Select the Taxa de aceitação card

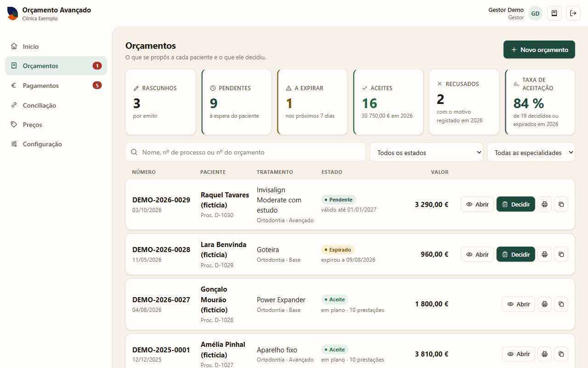(x=540, y=102)
